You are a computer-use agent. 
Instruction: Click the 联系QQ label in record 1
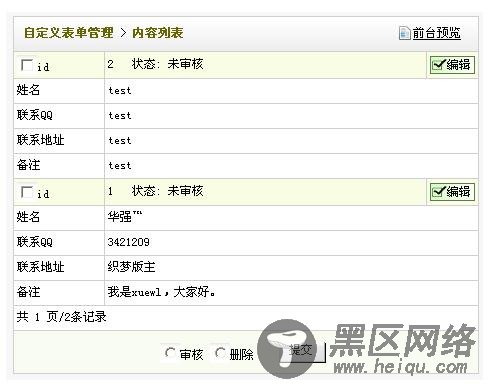[35, 242]
